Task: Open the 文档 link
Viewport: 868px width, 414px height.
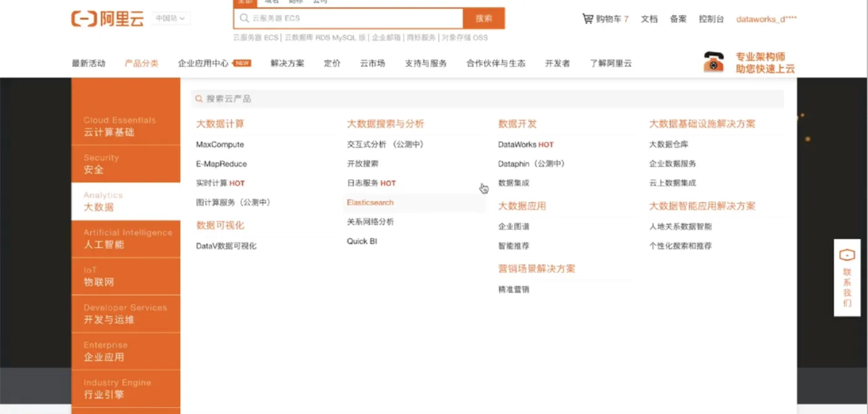Action: (x=649, y=19)
